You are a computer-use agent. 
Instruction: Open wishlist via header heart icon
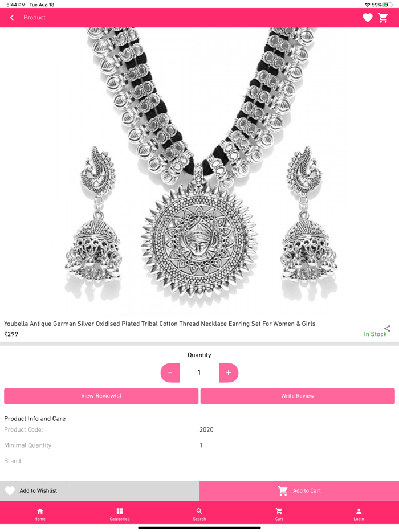[368, 18]
